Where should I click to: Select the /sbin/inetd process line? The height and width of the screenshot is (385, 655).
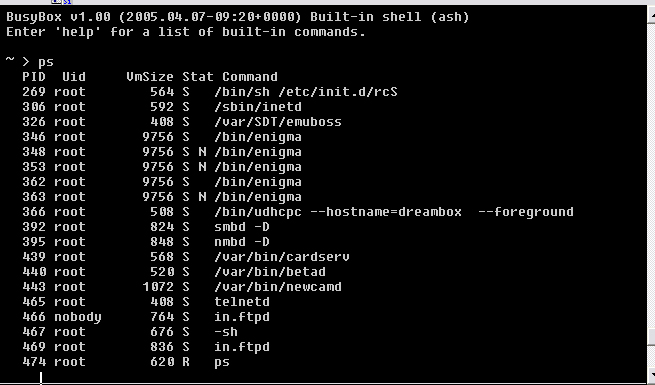click(x=162, y=107)
